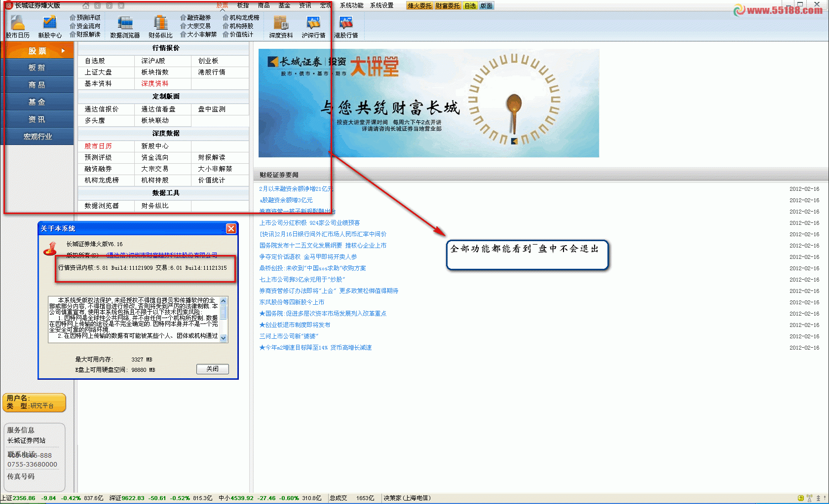Screen dimensions: 829x504
Task: Open news '三问上市公司新婆婆'
Action: pyautogui.click(x=289, y=336)
